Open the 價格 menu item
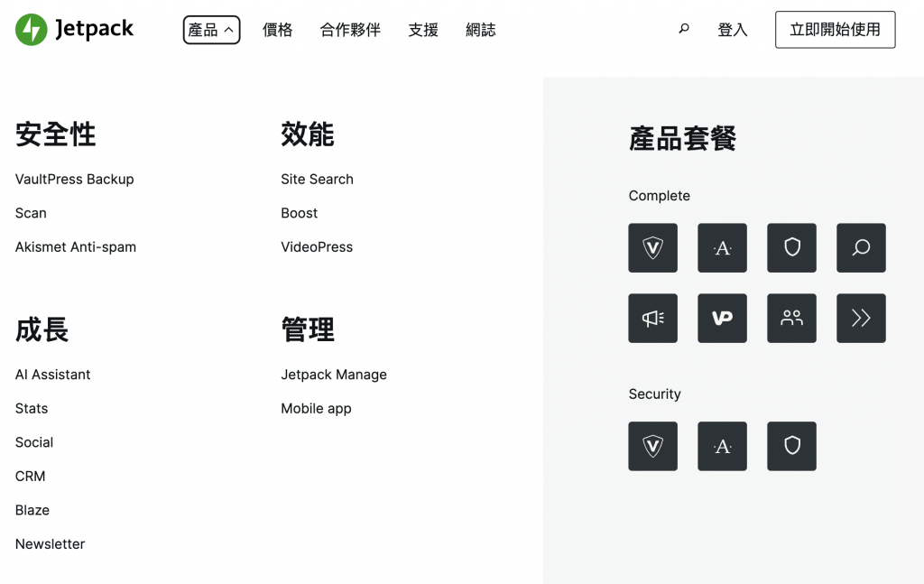This screenshot has height=584, width=924. click(x=278, y=30)
